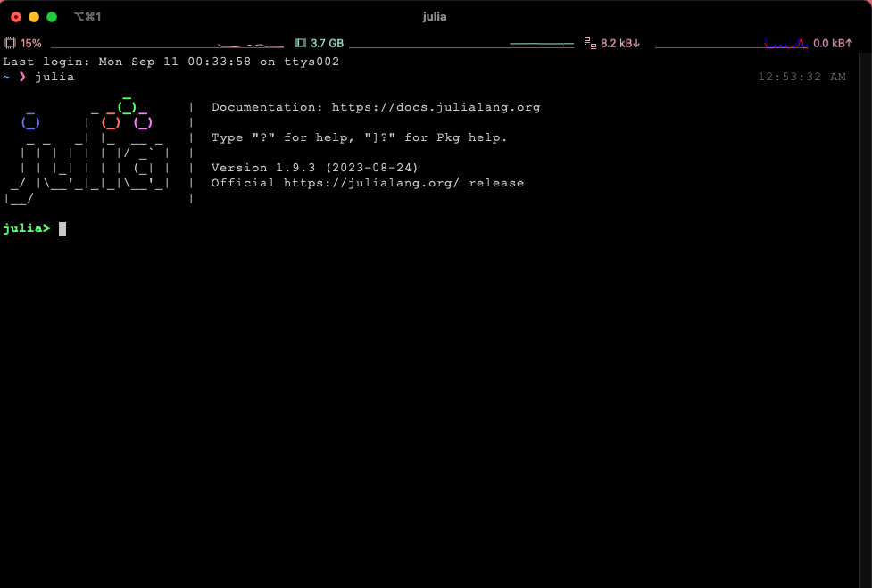Click the network icon beside 8.2 kB
The width and height of the screenshot is (872, 588).
tap(590, 43)
